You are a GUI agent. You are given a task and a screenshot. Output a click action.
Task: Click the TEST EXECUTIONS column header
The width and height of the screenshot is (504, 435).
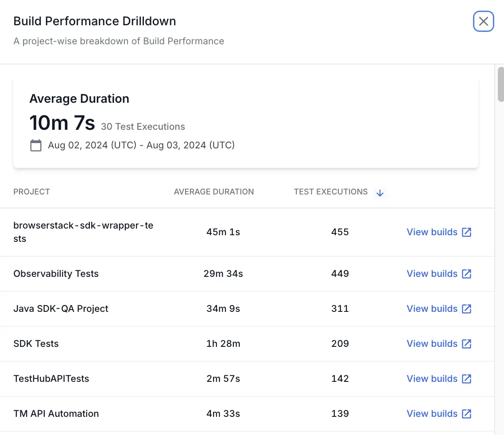coord(330,192)
